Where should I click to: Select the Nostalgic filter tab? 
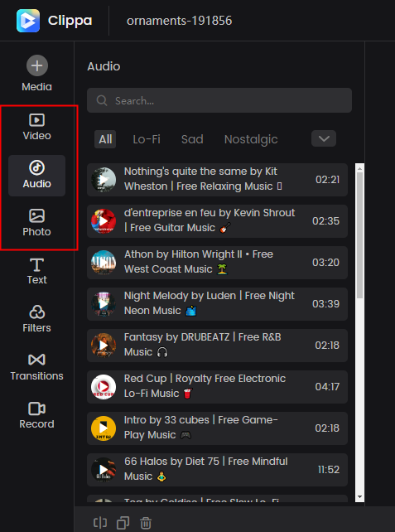tap(251, 139)
